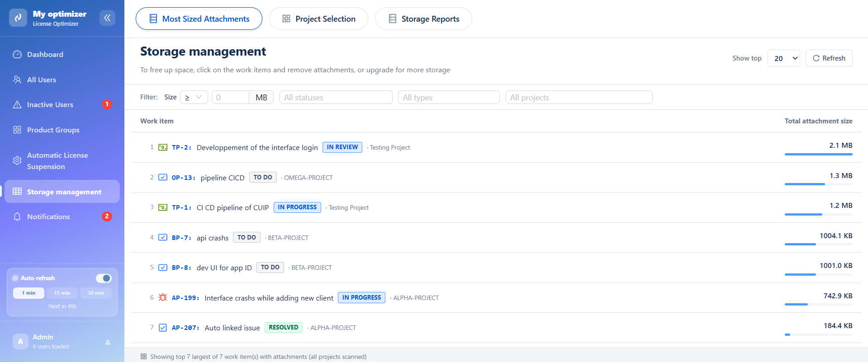Screen dimensions: 868x362
Task: Switch to the Storage Reports tab
Action: [423, 19]
